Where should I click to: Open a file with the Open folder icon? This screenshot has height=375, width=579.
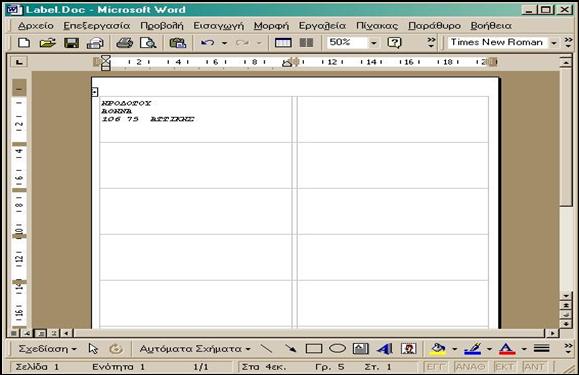click(47, 43)
